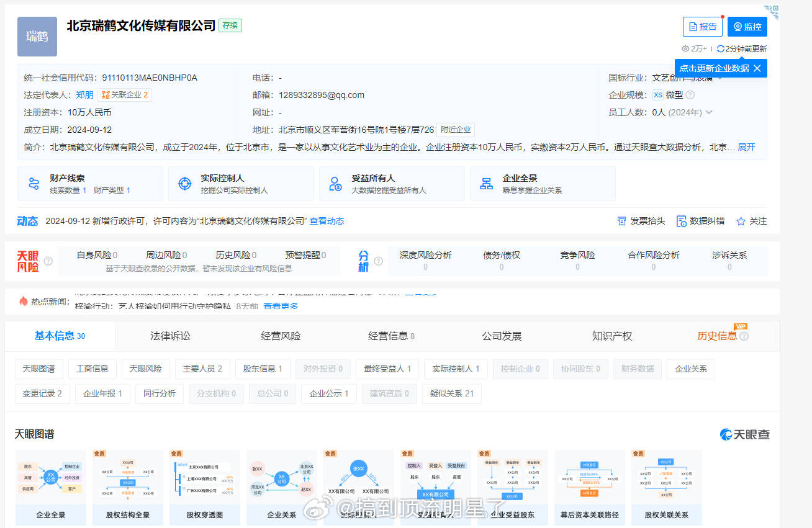Screen dimensions: 812x528
Task: Close the 点击更新企业数据 tooltip
Action: pyautogui.click(x=757, y=68)
